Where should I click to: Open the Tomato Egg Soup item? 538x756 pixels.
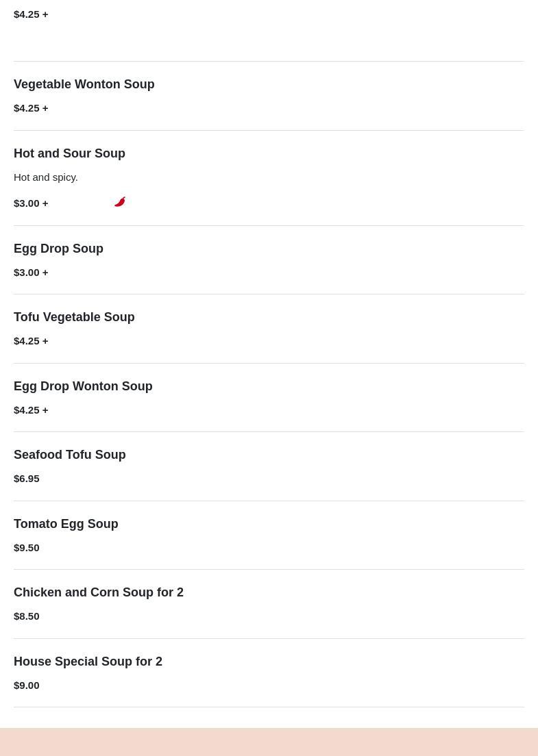[x=66, y=524]
